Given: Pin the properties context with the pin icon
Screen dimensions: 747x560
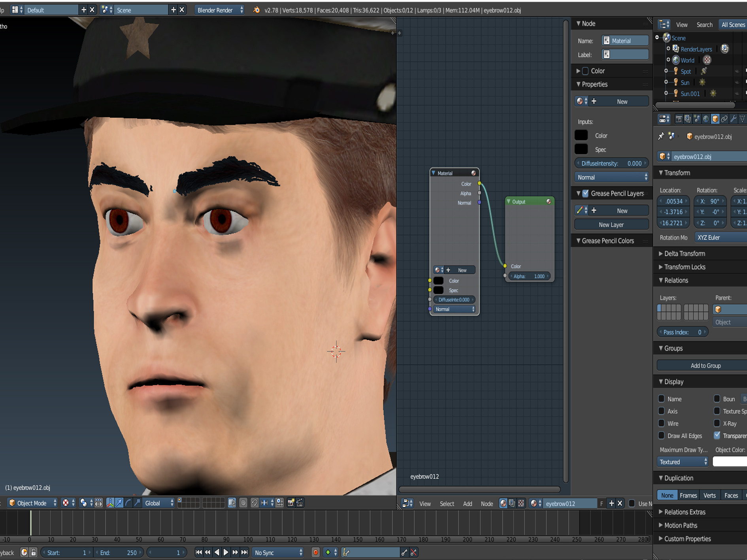Looking at the screenshot, I should pos(661,136).
